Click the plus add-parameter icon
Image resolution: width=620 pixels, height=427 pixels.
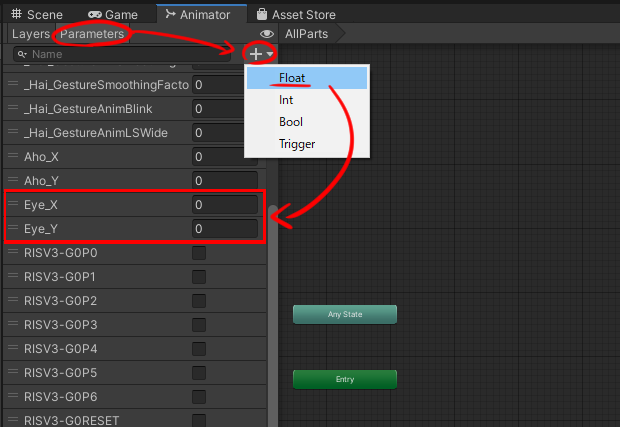click(256, 54)
